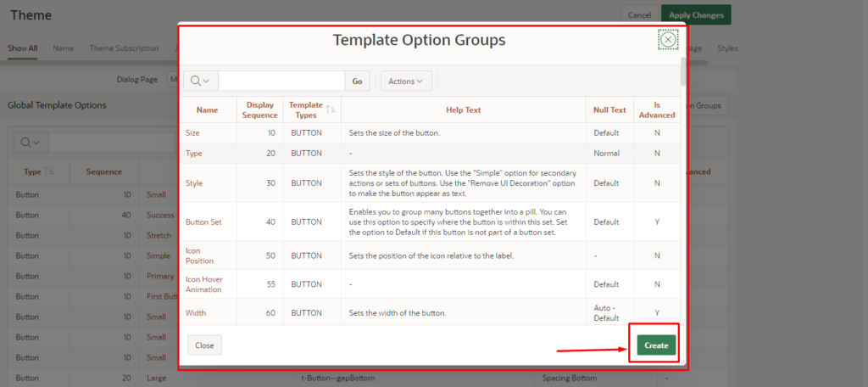Screen dimensions: 868x387
Task: Click Apply Changes on the Theme page
Action: pyautogui.click(x=695, y=15)
